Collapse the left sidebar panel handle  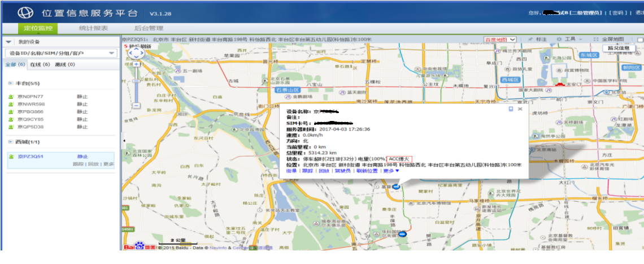tap(123, 140)
